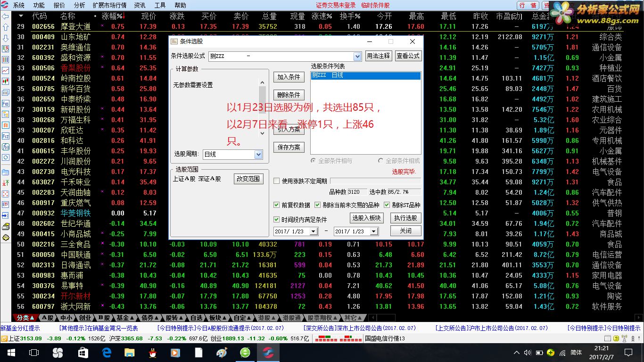Click the folder icon in left sidebar
This screenshot has height=362, width=644.
point(6,172)
